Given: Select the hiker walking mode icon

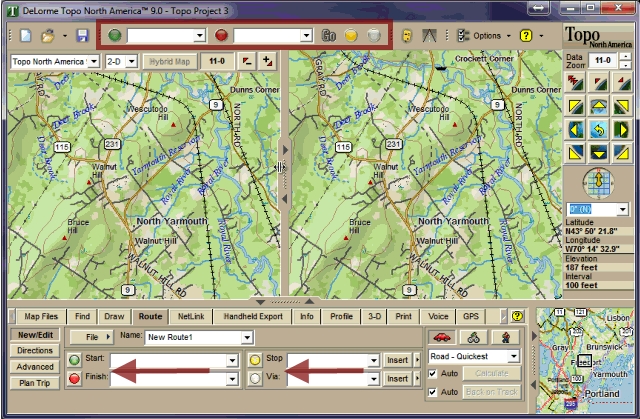Looking at the screenshot, I should (x=507, y=337).
